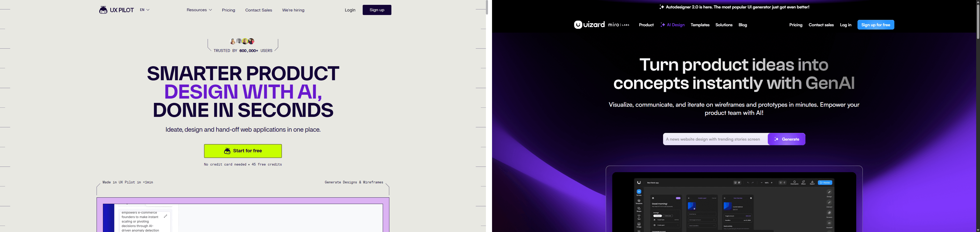Viewport: 980px width, 232px height.
Task: Click the Start for free button
Action: coord(243,151)
